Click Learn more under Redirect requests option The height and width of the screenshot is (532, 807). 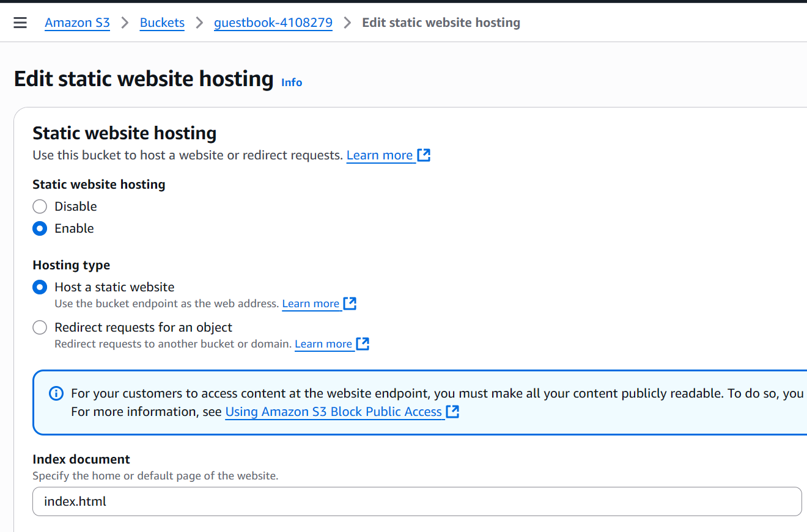tap(323, 344)
